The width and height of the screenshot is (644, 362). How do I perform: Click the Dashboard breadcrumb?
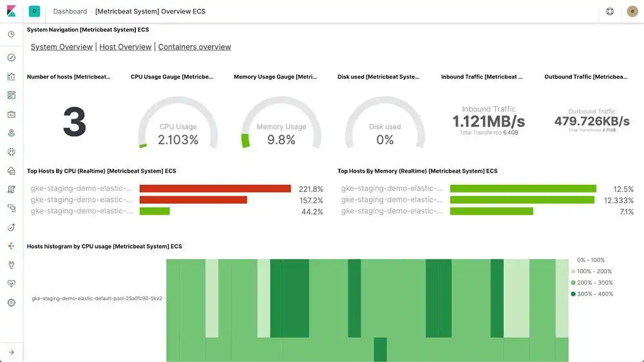click(x=70, y=12)
